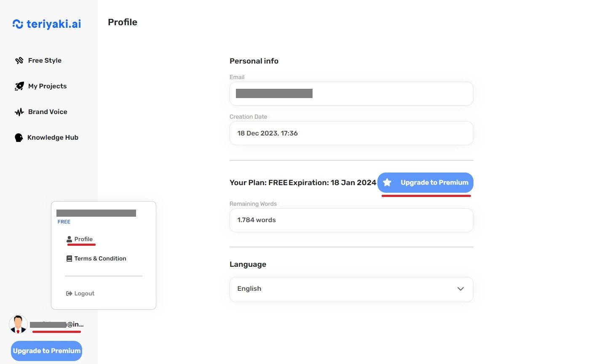Viewport: 599px width, 364px height.
Task: Click the teriyaki.ai logo icon
Action: click(18, 24)
